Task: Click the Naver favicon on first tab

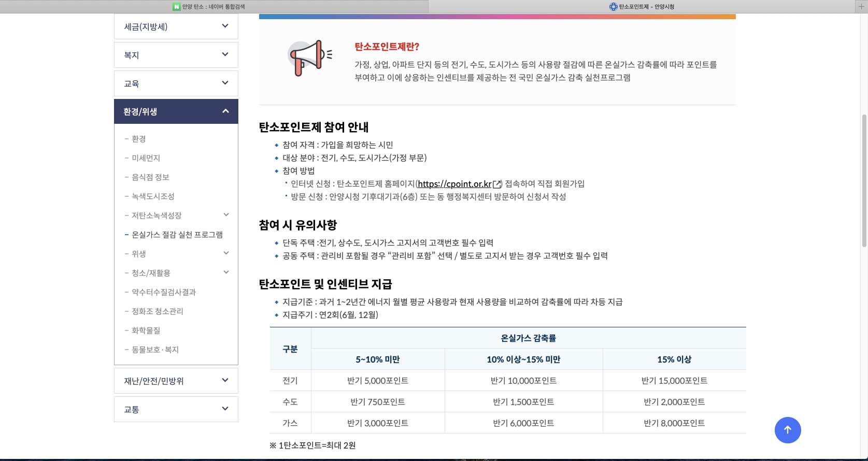Action: (x=177, y=7)
